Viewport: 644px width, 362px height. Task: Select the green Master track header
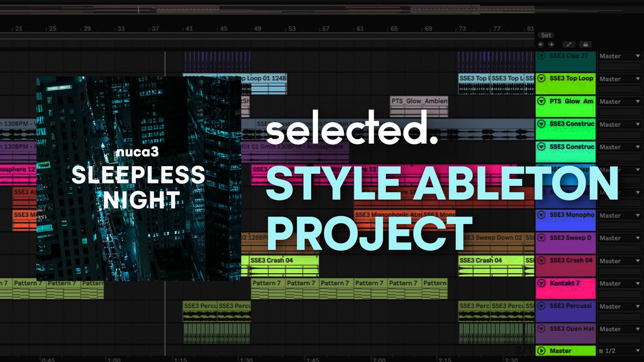pos(566,351)
